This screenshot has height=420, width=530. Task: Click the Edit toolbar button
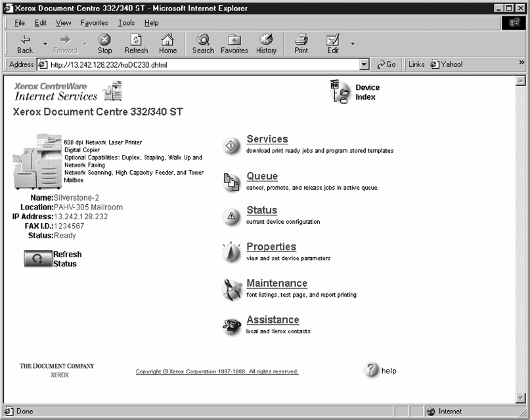click(x=332, y=44)
